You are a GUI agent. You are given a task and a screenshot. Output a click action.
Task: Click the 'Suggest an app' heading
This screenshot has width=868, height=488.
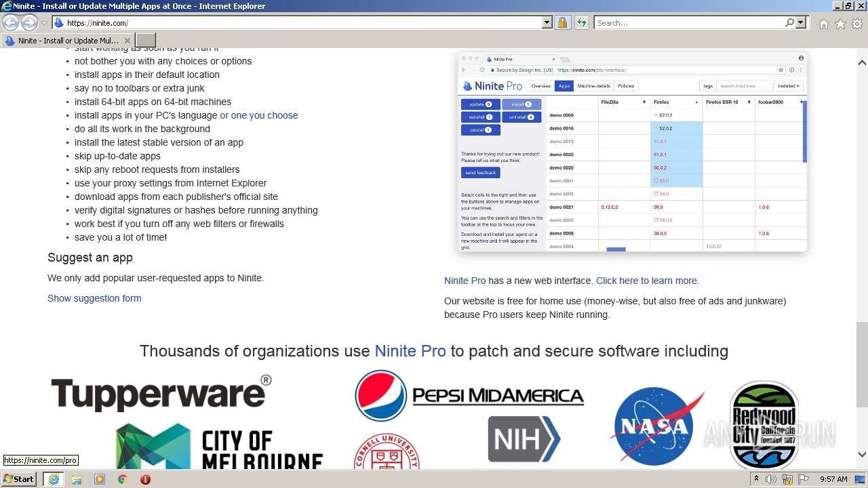coord(90,258)
